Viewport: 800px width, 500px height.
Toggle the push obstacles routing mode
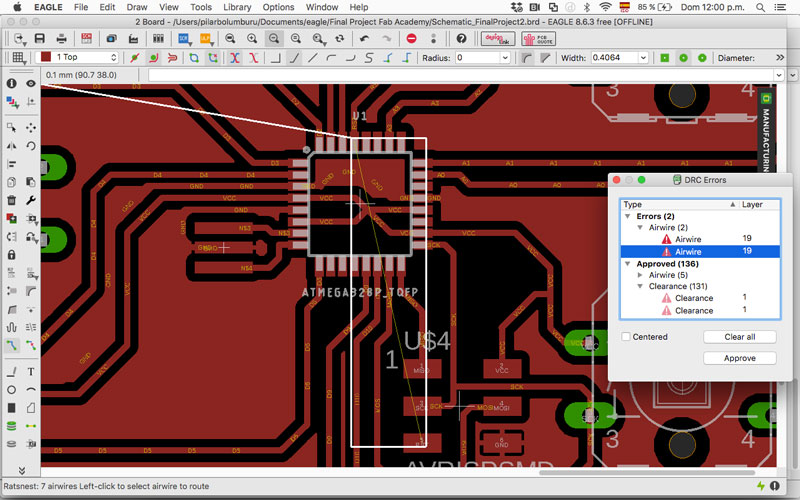tap(172, 58)
